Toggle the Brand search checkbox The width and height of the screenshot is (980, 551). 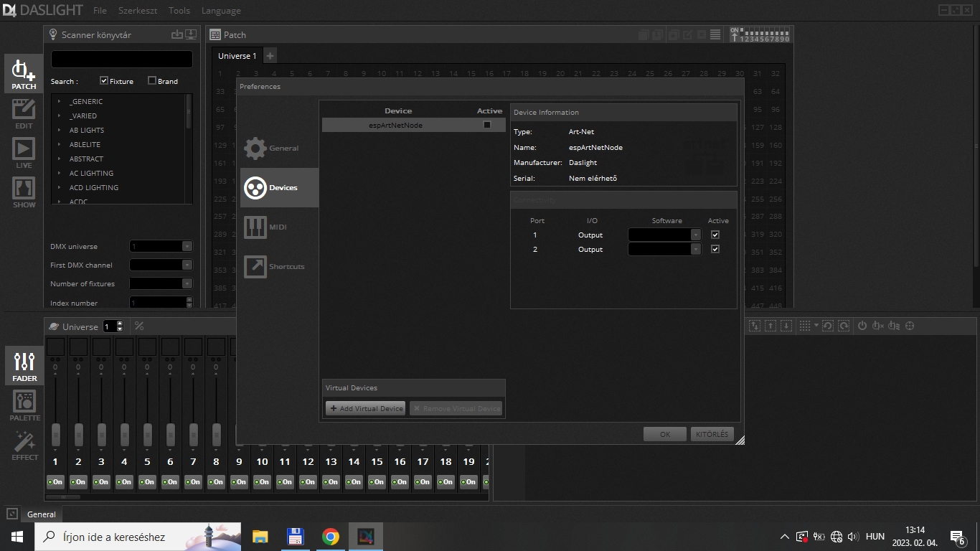click(152, 81)
